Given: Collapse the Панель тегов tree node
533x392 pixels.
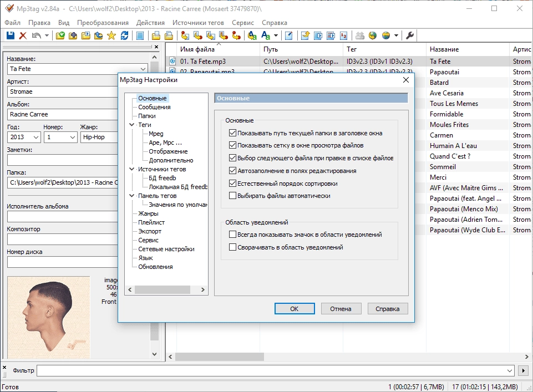Looking at the screenshot, I should click(132, 196).
